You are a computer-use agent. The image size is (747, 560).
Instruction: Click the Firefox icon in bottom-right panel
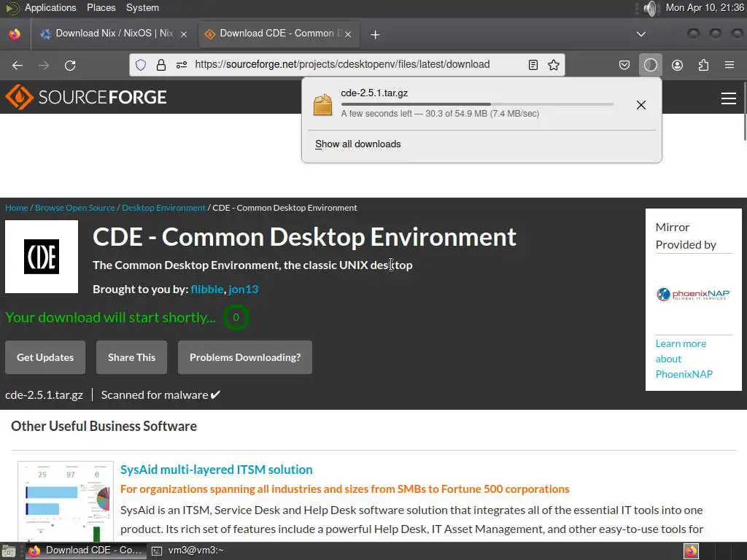click(691, 551)
